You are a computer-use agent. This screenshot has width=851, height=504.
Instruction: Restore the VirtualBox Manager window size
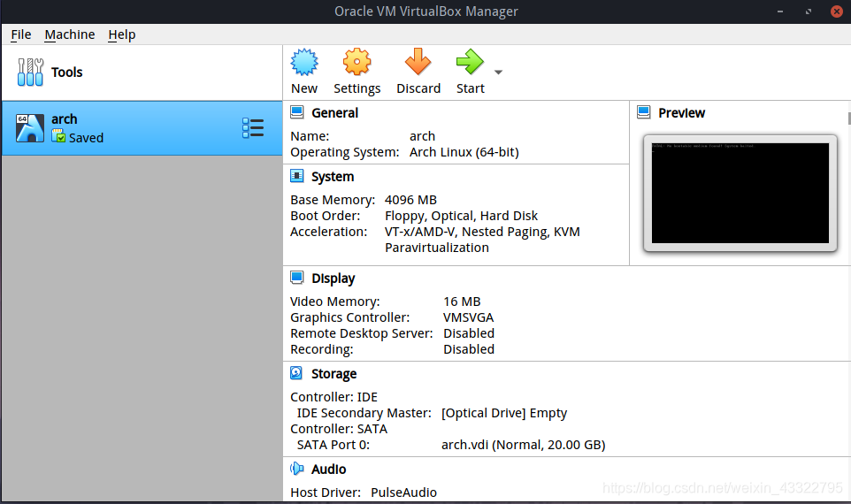809,11
